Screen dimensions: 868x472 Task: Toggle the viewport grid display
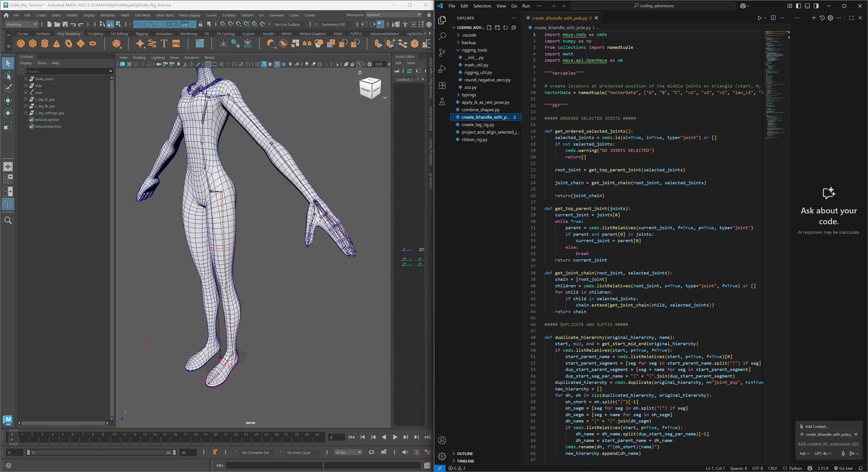coord(208,64)
